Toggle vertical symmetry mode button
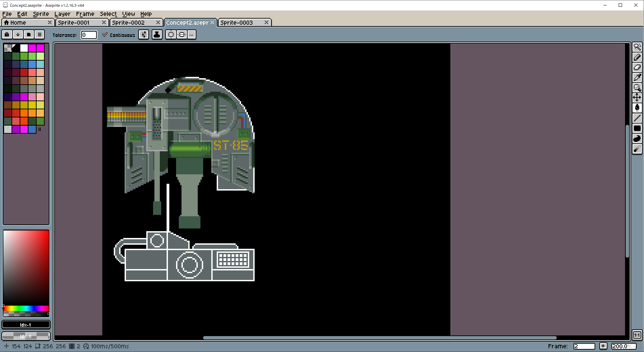Screen dimensions: 644x352 tap(182, 35)
